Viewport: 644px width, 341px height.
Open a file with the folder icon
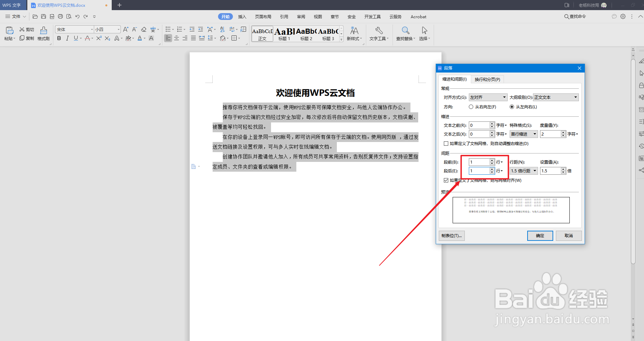[35, 17]
